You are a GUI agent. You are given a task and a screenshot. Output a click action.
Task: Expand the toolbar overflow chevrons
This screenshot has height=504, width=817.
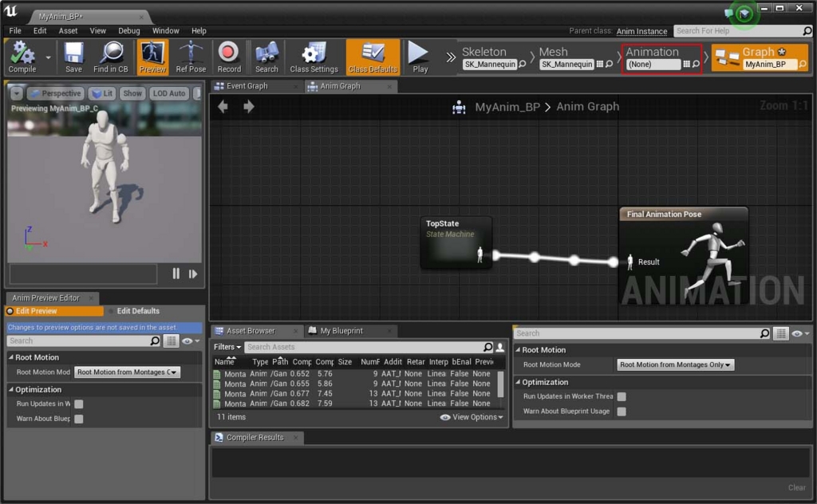click(451, 57)
